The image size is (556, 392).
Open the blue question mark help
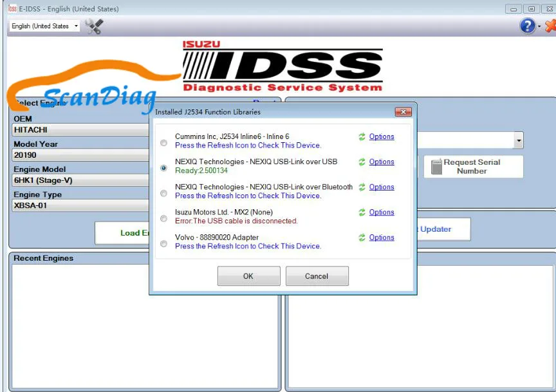click(x=527, y=26)
